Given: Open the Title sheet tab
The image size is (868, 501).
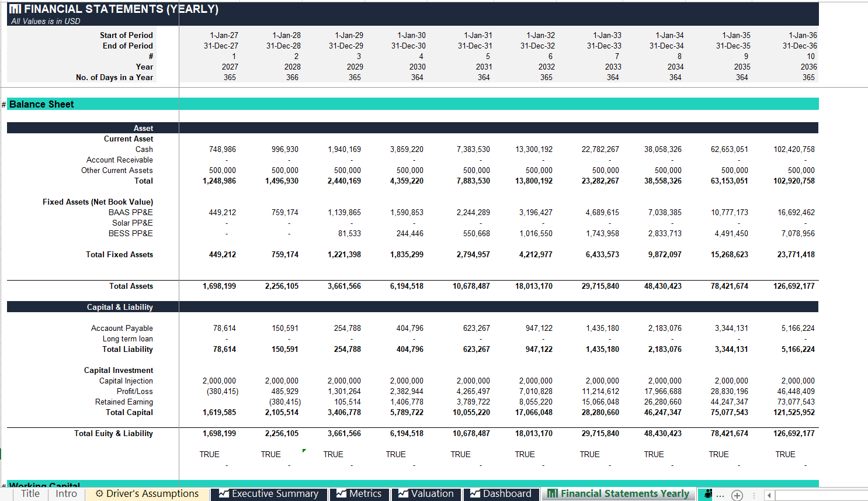Looking at the screenshot, I should pyautogui.click(x=30, y=494).
